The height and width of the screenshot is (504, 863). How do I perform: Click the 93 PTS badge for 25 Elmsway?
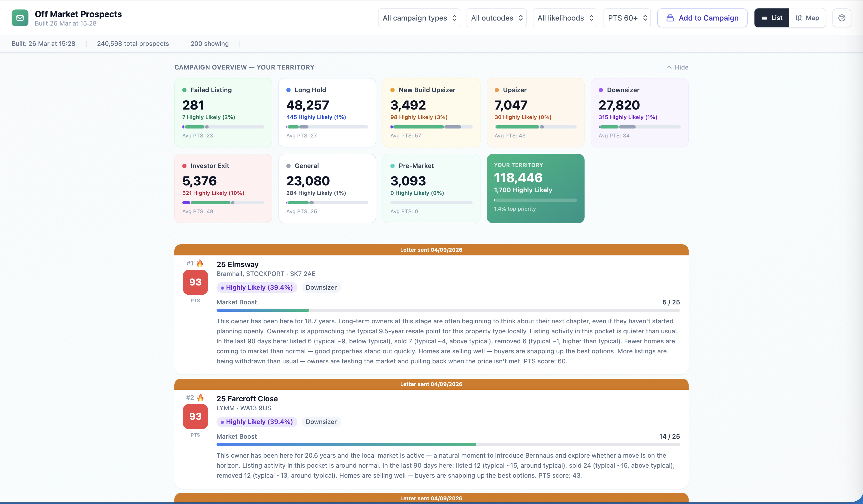click(195, 282)
